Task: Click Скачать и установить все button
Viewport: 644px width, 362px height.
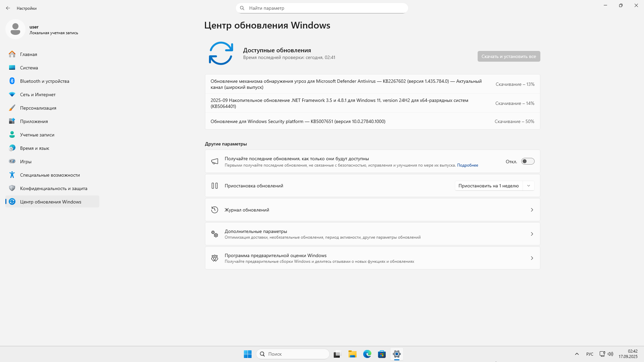Action: (509, 56)
